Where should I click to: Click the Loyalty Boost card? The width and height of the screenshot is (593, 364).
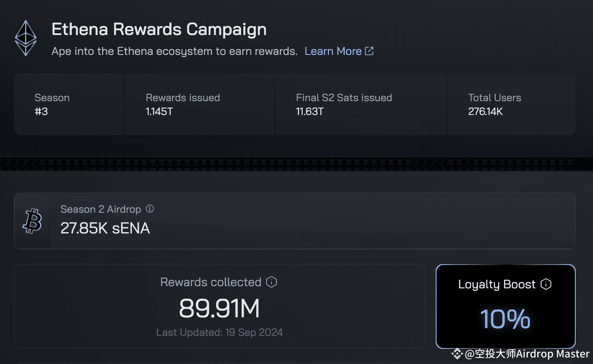tap(505, 307)
